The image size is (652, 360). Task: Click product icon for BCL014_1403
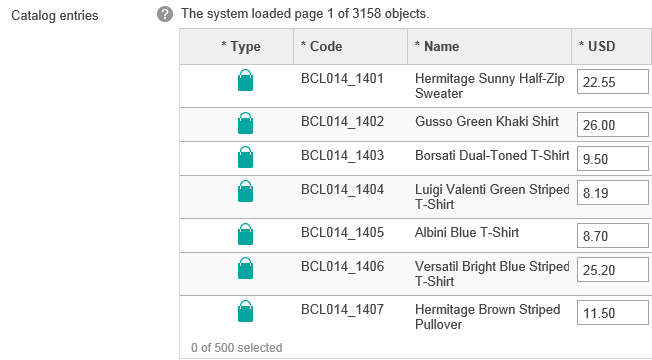pos(245,157)
